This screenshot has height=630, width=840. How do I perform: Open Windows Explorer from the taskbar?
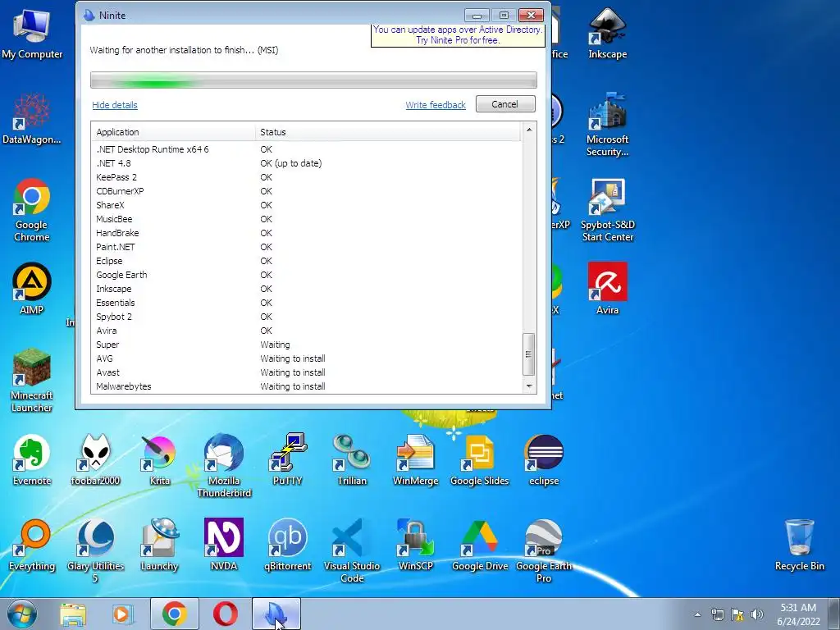pyautogui.click(x=72, y=614)
